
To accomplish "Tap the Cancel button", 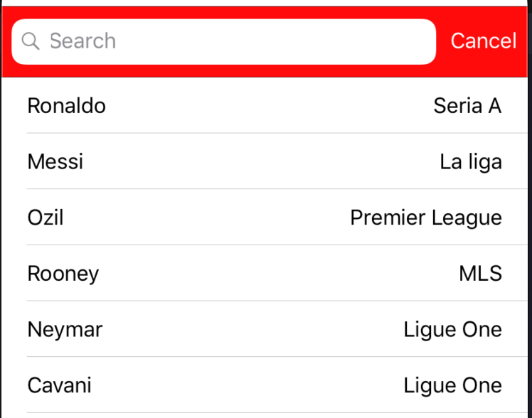I will tap(484, 41).
